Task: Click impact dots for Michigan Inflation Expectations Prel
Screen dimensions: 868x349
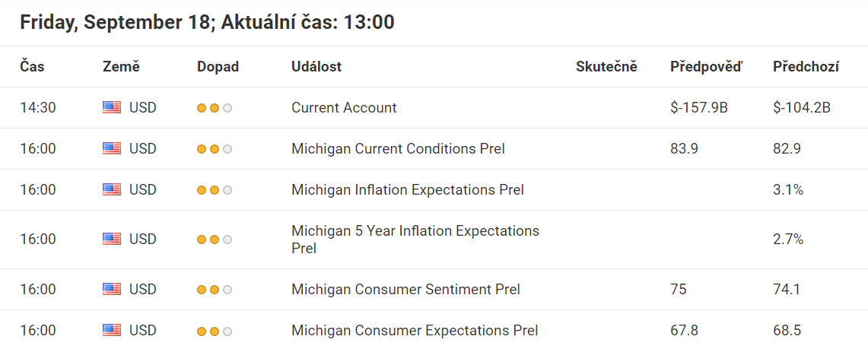Action: point(215,190)
